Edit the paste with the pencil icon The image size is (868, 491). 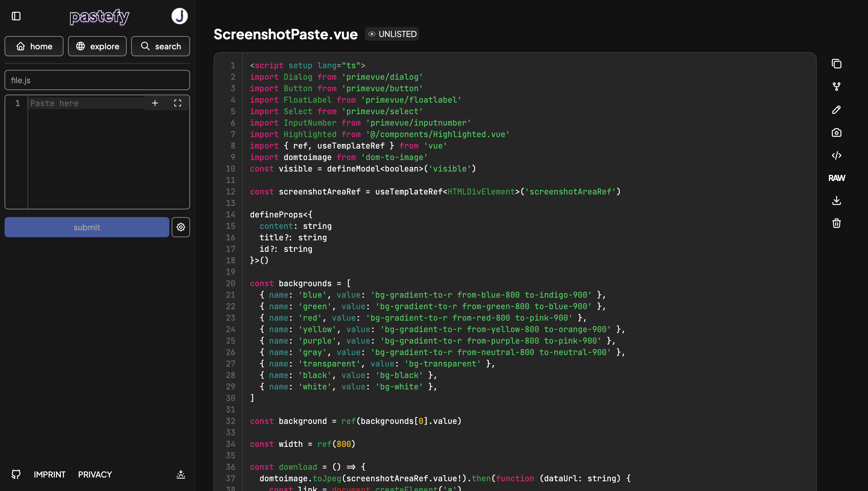(836, 110)
